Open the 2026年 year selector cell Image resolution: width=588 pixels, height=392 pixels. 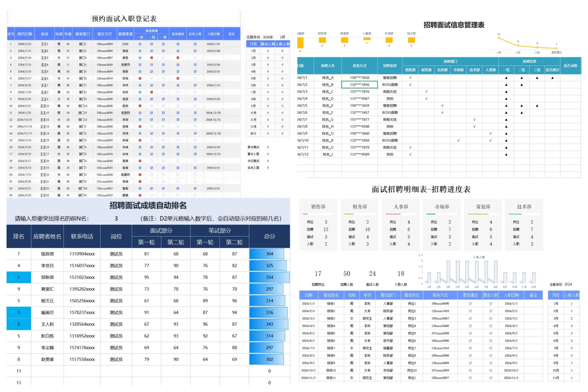click(x=268, y=37)
